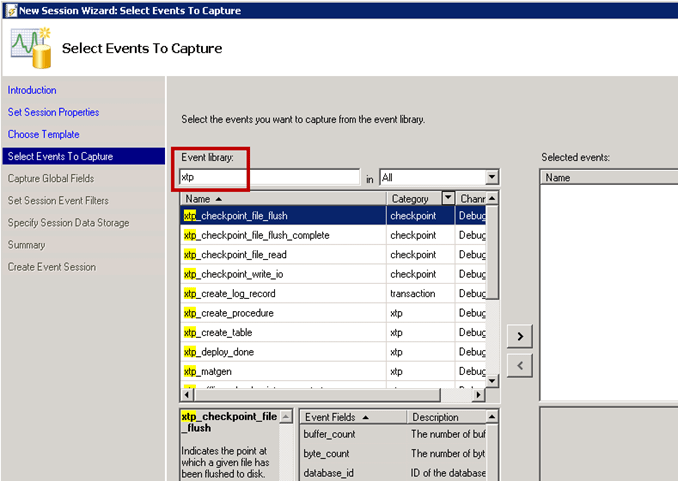Screen dimensions: 678x481
Task: Switch to the Choose Template page
Action: [x=43, y=134]
